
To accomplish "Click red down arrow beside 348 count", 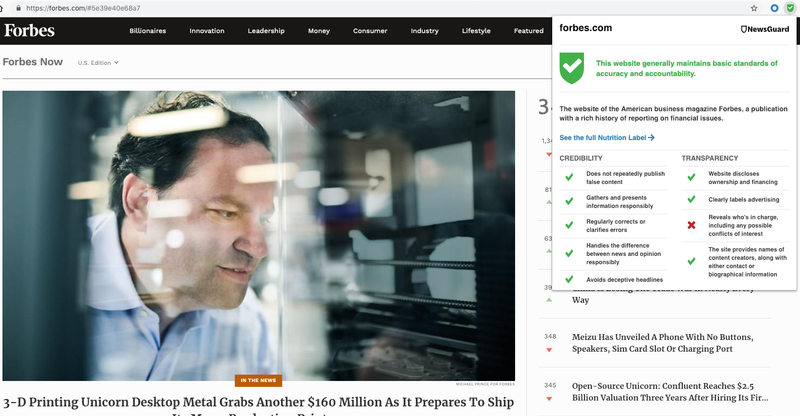I will (549, 350).
